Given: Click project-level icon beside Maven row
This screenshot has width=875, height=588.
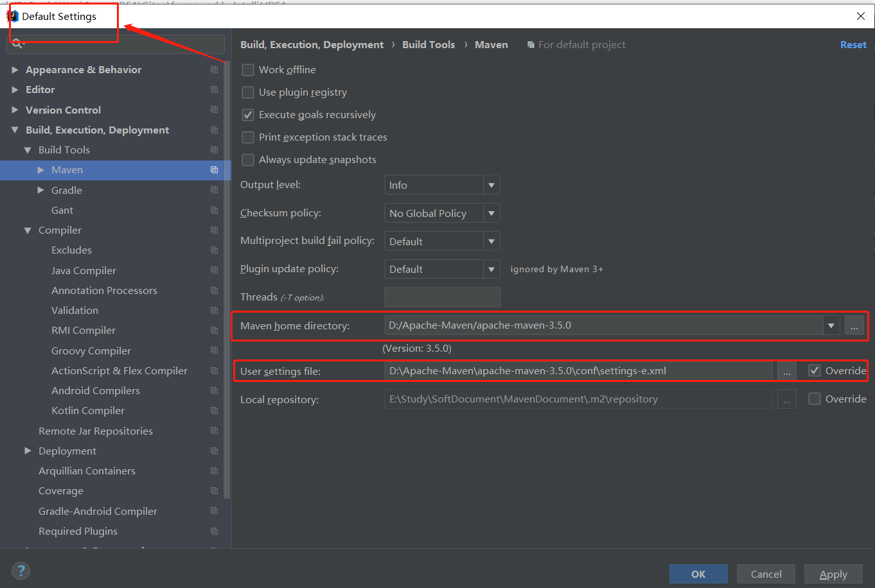Looking at the screenshot, I should [215, 170].
